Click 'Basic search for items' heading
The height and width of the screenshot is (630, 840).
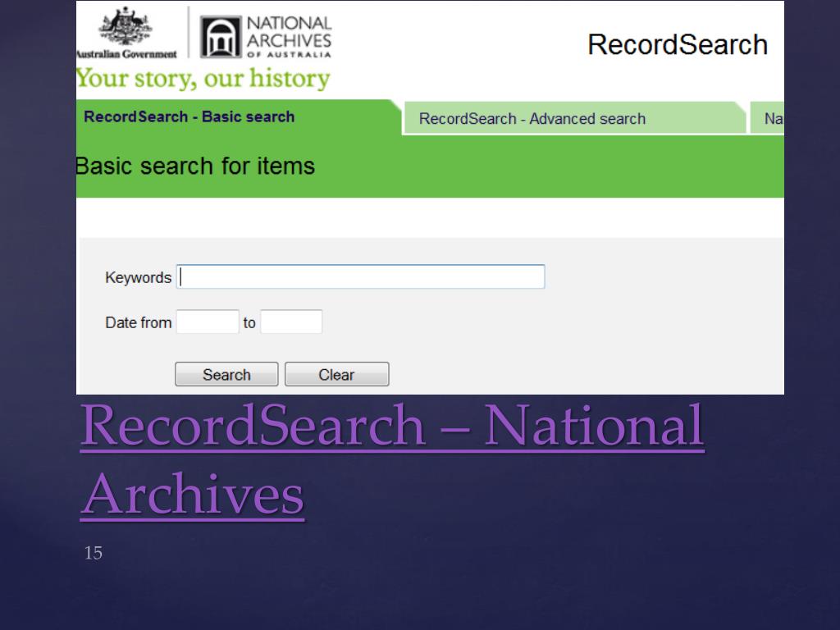[195, 166]
